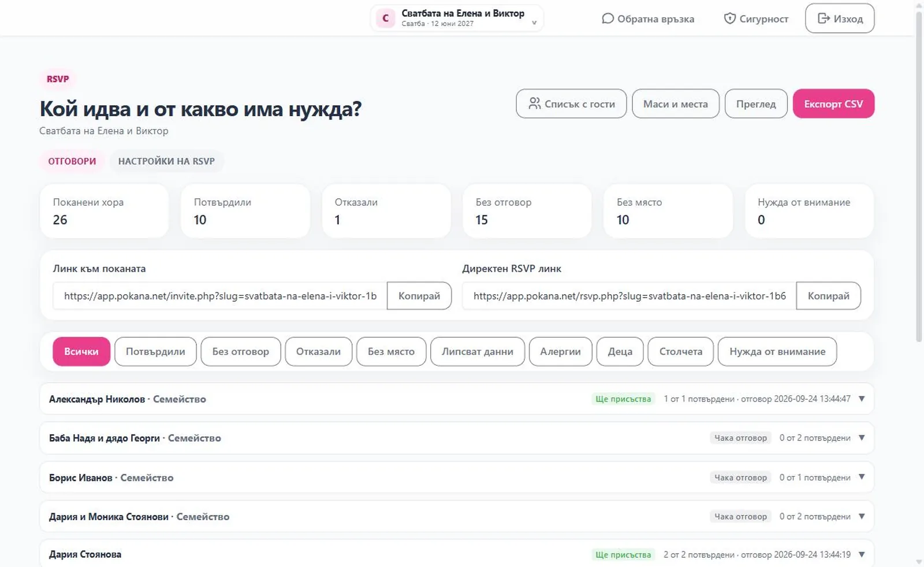Click the Без място 10 stat card
The width and height of the screenshot is (924, 567).
tap(668, 211)
